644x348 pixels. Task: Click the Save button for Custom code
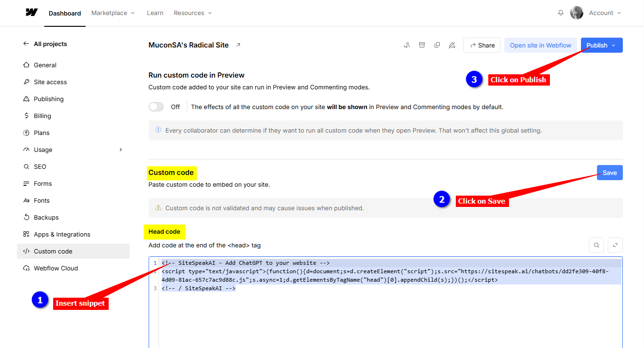(x=610, y=173)
